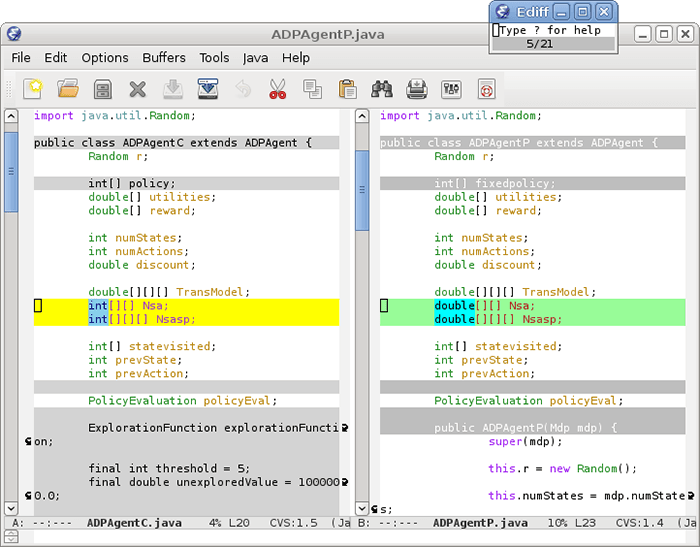This screenshot has height=547, width=700.
Task: Open the Options menu
Action: (105, 58)
